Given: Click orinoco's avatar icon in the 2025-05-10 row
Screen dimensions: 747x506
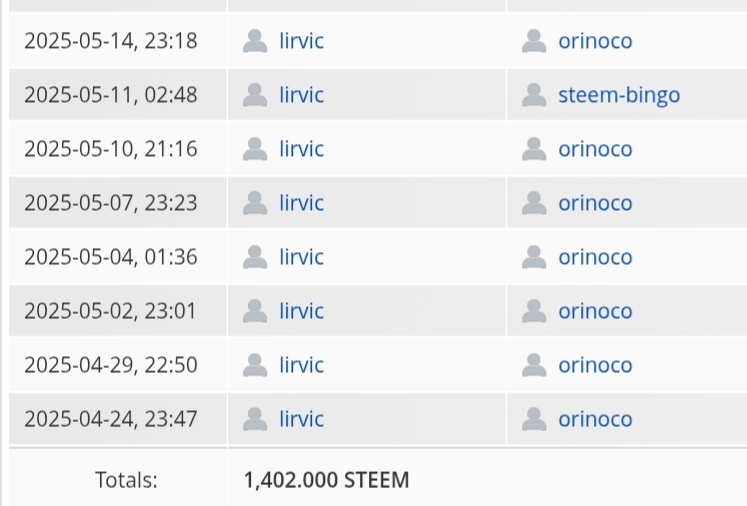Looking at the screenshot, I should coord(534,149).
